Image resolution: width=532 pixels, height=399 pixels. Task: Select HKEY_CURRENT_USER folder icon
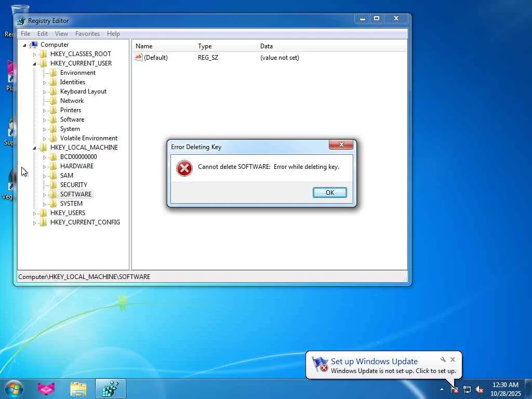coord(43,63)
